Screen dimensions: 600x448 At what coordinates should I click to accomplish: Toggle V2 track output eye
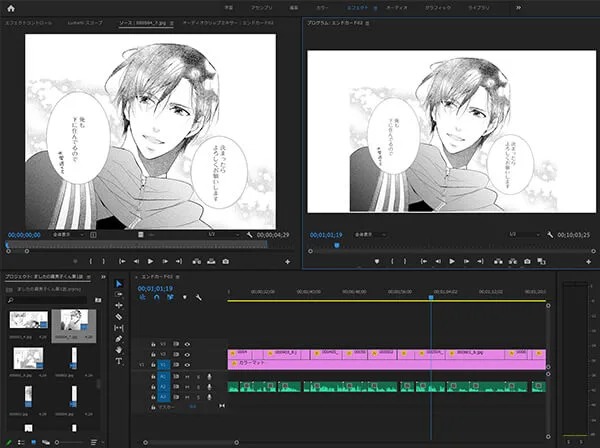[187, 355]
